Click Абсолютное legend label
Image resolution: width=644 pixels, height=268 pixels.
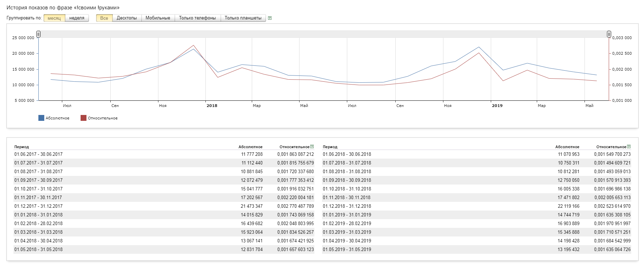57,118
